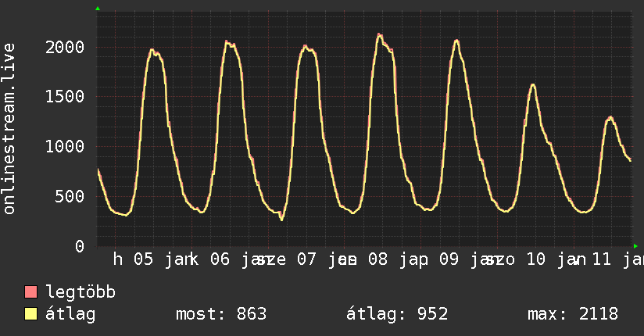Click the '08 jan' x-axis date label
644x336 pixels.
tap(393, 259)
